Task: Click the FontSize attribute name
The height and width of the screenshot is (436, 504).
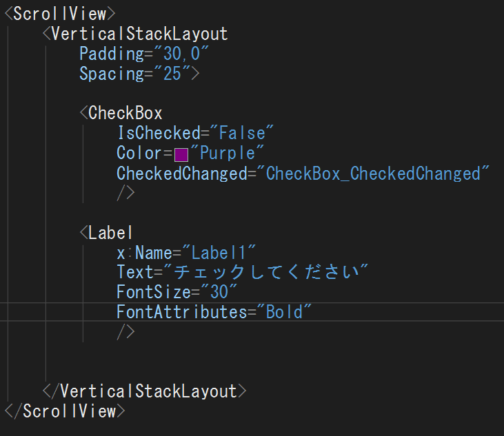Action: point(153,291)
